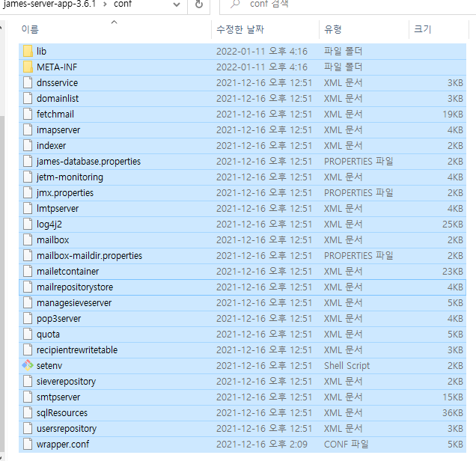Select the recipientrewritetable file name
476x461 pixels.
tap(77, 350)
